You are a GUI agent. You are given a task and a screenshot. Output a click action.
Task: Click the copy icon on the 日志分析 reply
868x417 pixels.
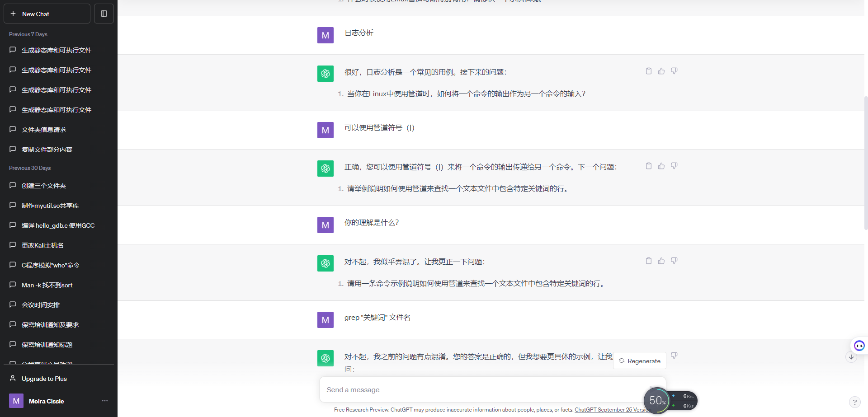coord(649,71)
